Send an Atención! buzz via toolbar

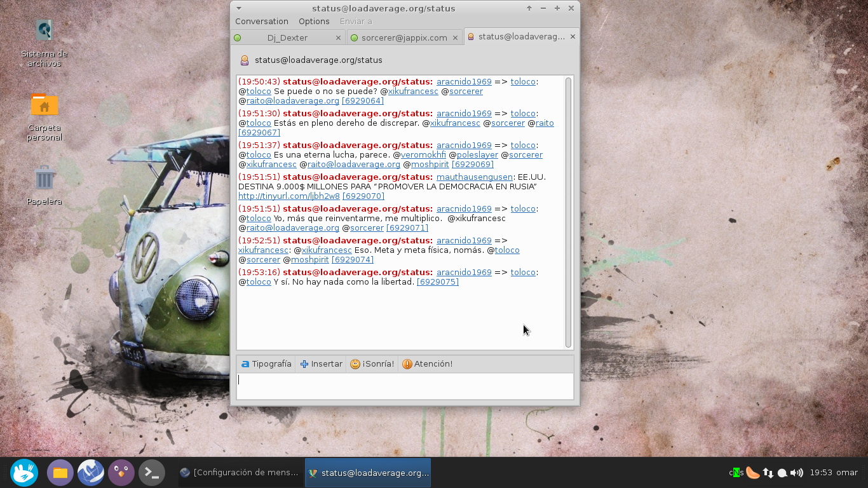(428, 364)
